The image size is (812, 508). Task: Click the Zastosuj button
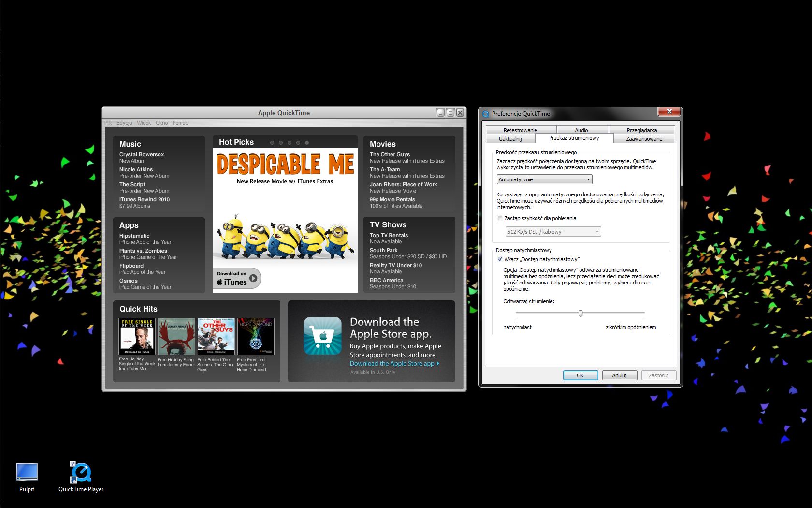tap(659, 375)
